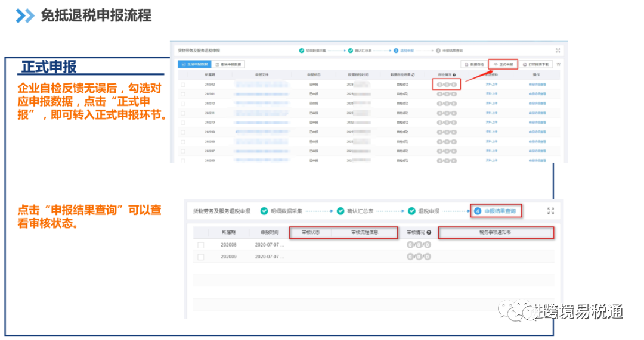This screenshot has width=644, height=340.
Task: Click 资料上传 link in row 202211
Action: tap(491, 113)
